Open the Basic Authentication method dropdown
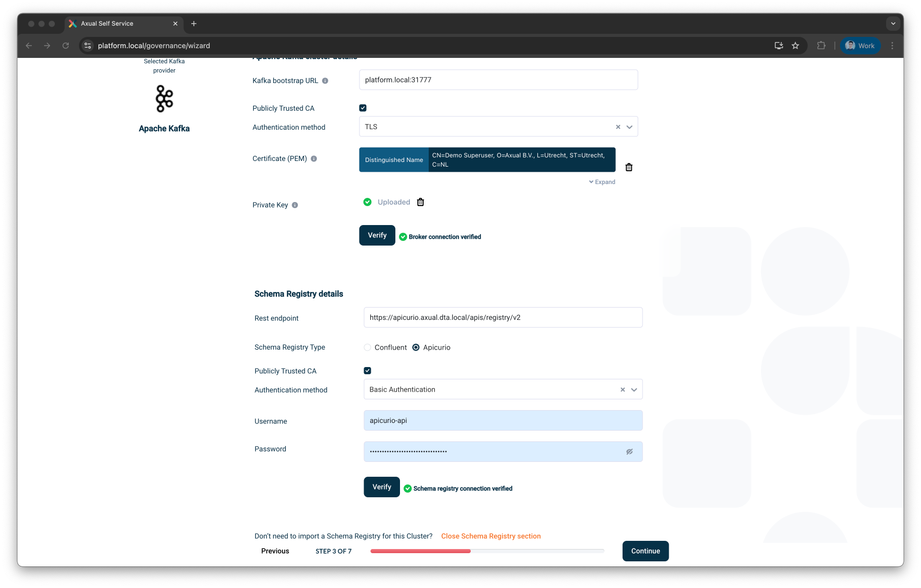 tap(633, 389)
